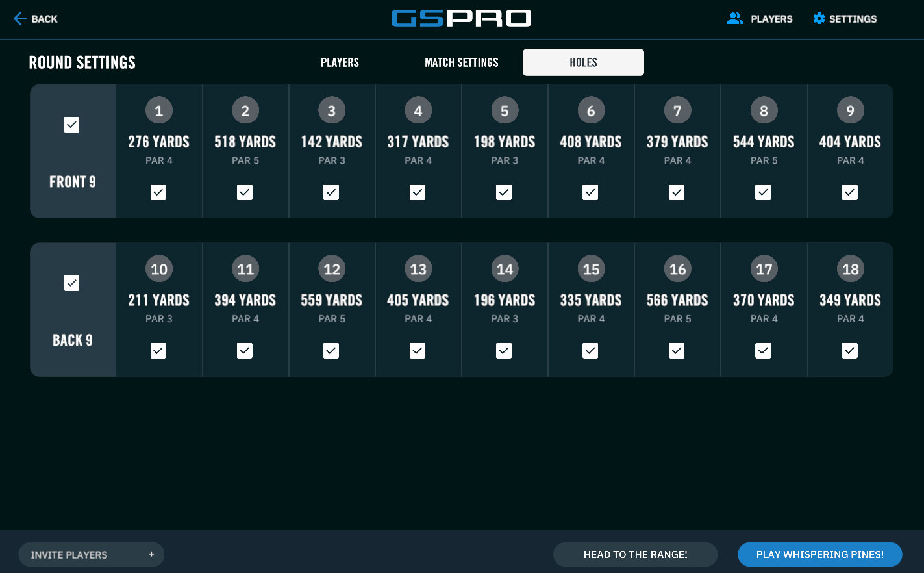Toggle the Back 9 checkbox
Screen dimensions: 924x573
[x=71, y=283]
